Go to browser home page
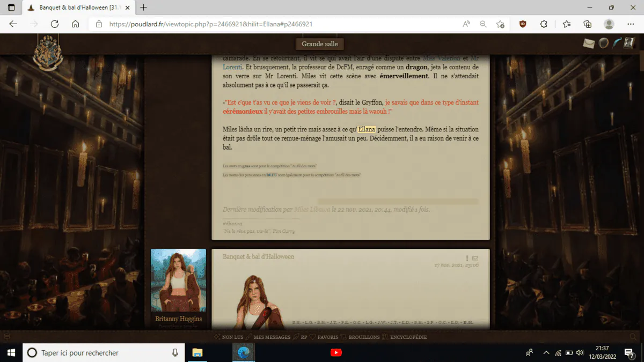The image size is (644, 362). click(x=75, y=24)
